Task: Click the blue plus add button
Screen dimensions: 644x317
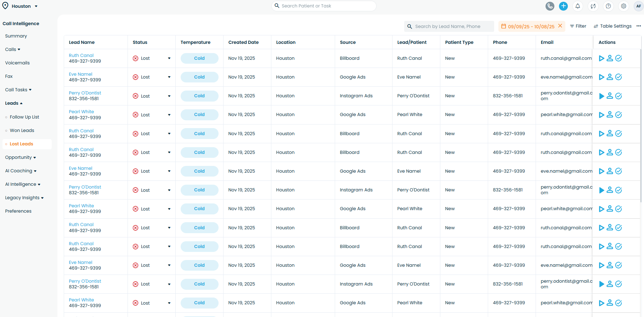Action: click(563, 6)
